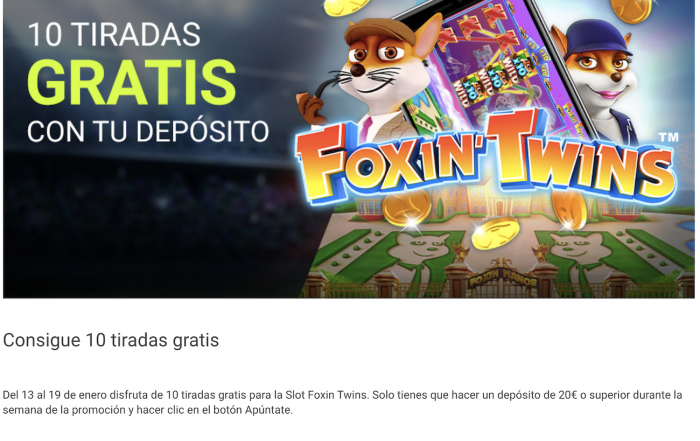The width and height of the screenshot is (700, 441).
Task: Click 'CON TU DEPÓSITO' banner text
Action: [x=148, y=132]
